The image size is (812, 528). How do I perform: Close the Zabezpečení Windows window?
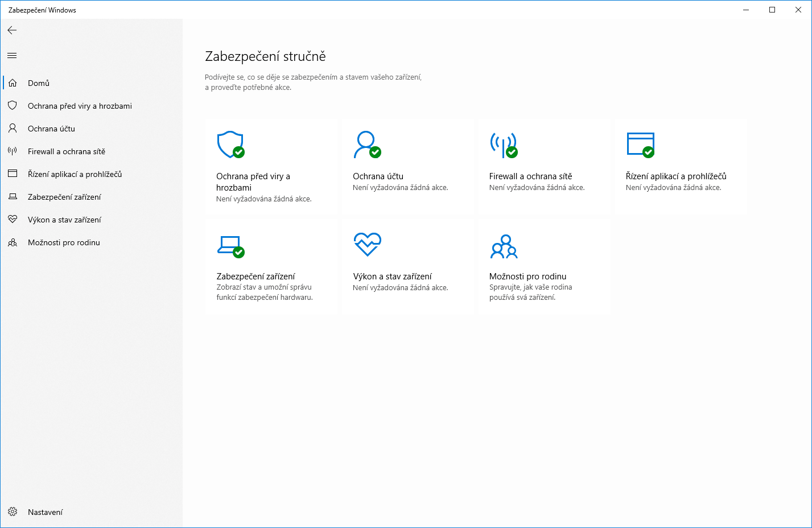pyautogui.click(x=798, y=10)
